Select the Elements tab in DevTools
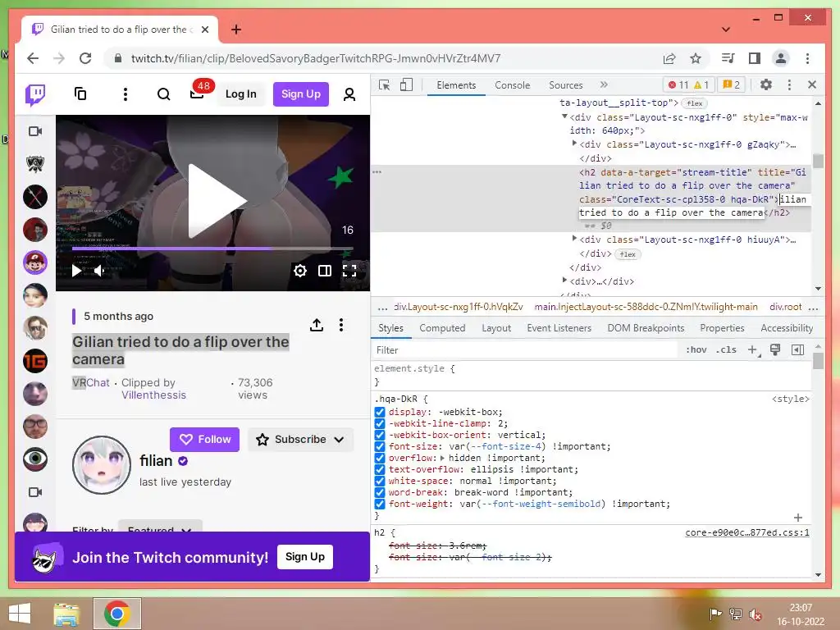This screenshot has width=840, height=630. [456, 85]
